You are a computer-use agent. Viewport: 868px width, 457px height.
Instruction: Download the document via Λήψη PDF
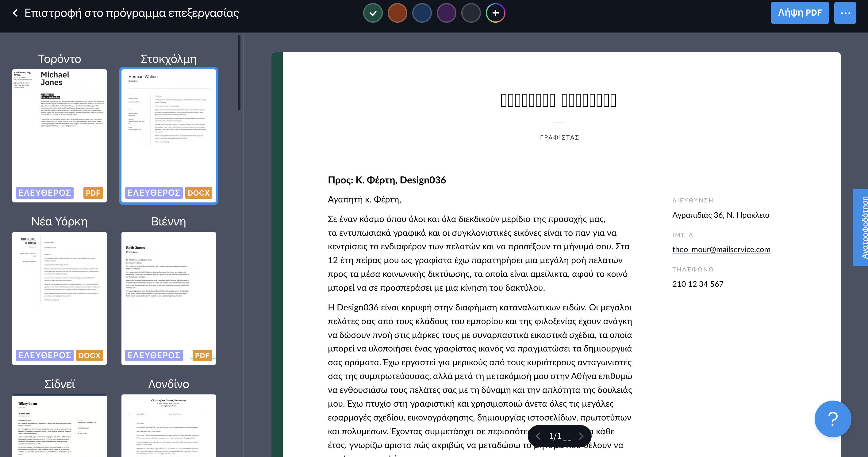(800, 13)
